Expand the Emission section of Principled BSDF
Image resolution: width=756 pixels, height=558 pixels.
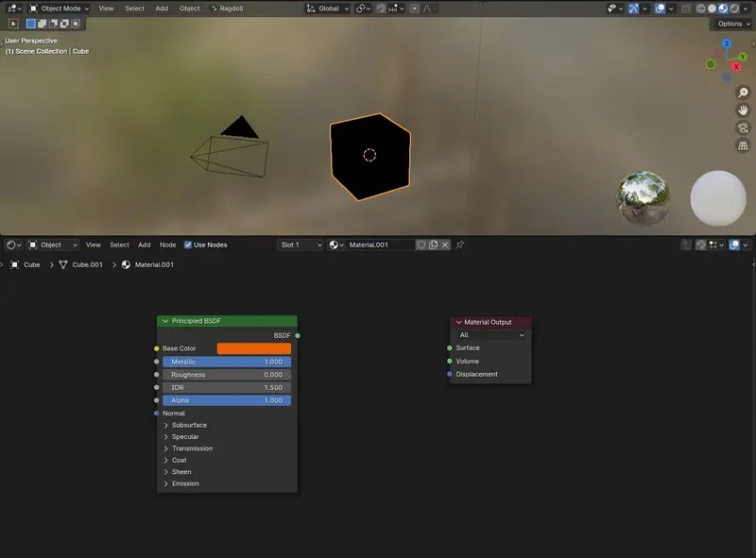pyautogui.click(x=186, y=483)
